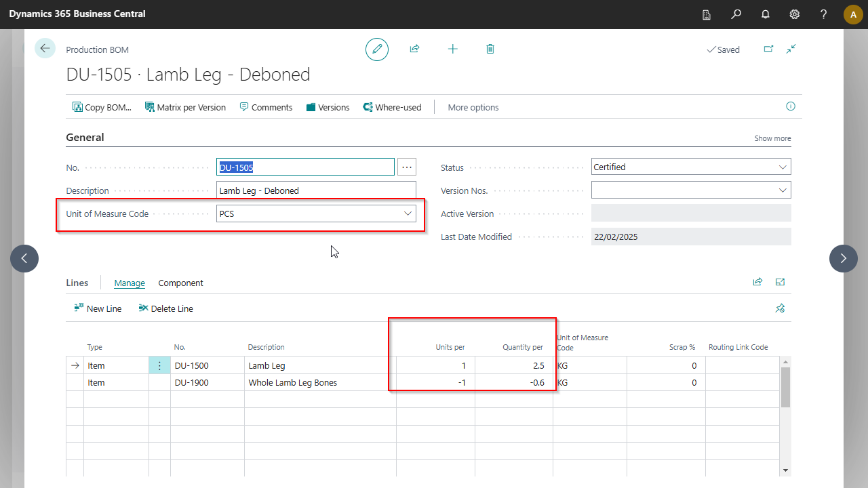
Task: Click Delete Line button
Action: (165, 308)
